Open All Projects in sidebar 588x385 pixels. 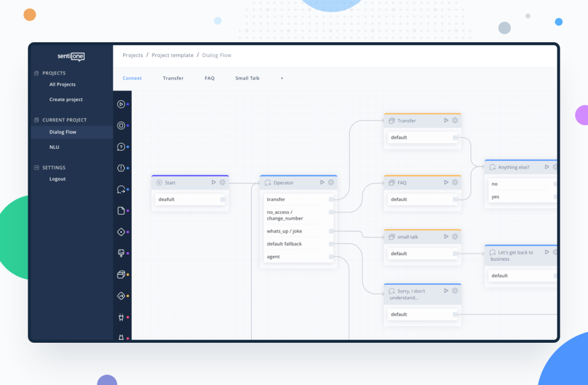(x=62, y=84)
